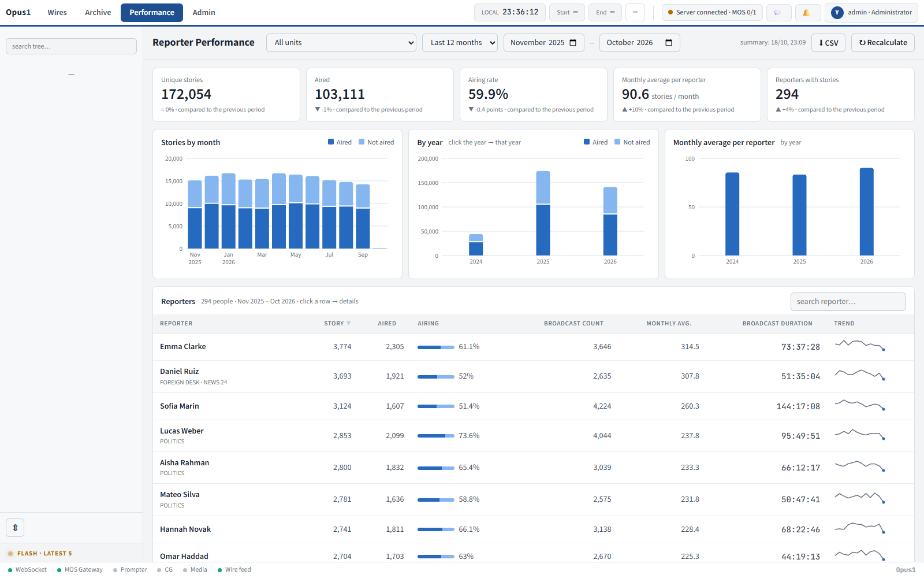Download the CSV export
This screenshot has height=578, width=924.
pyautogui.click(x=828, y=43)
